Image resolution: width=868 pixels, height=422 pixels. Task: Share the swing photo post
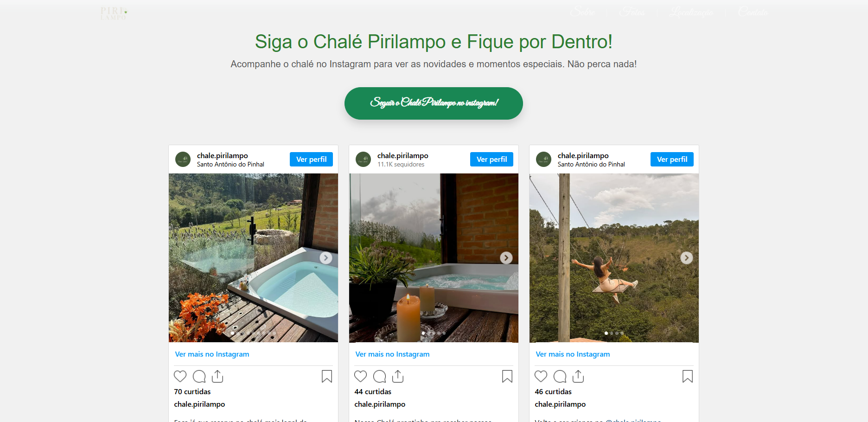tap(578, 376)
